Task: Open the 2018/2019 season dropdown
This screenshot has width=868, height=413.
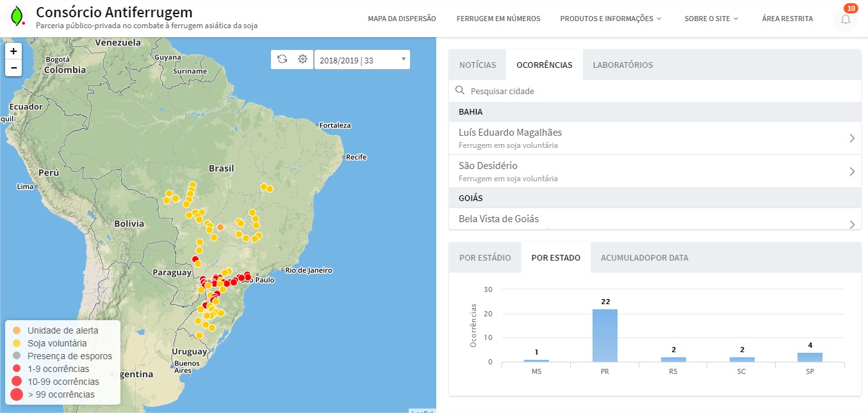Action: point(362,60)
